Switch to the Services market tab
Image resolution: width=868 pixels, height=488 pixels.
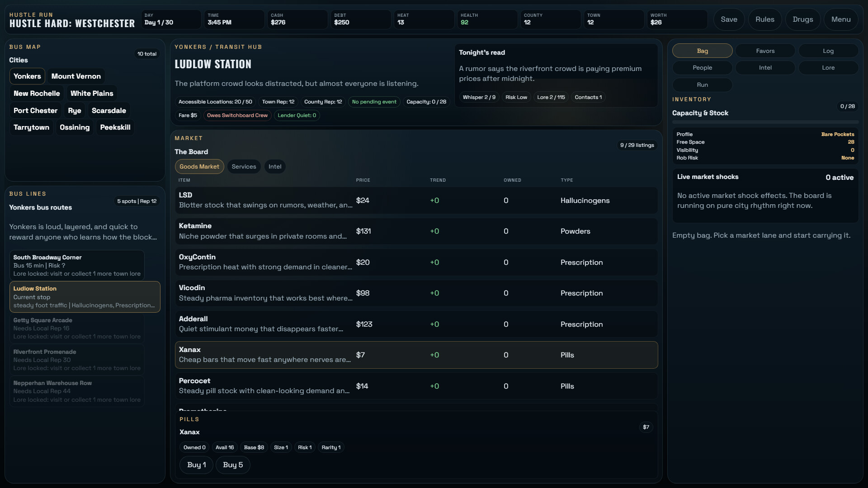pyautogui.click(x=244, y=167)
